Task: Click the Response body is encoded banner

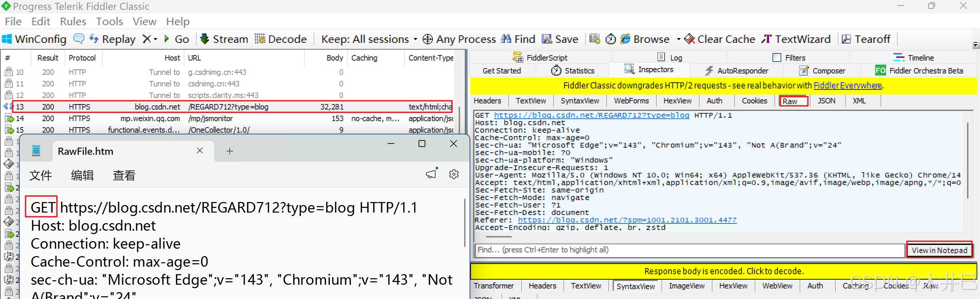Action: coord(723,271)
